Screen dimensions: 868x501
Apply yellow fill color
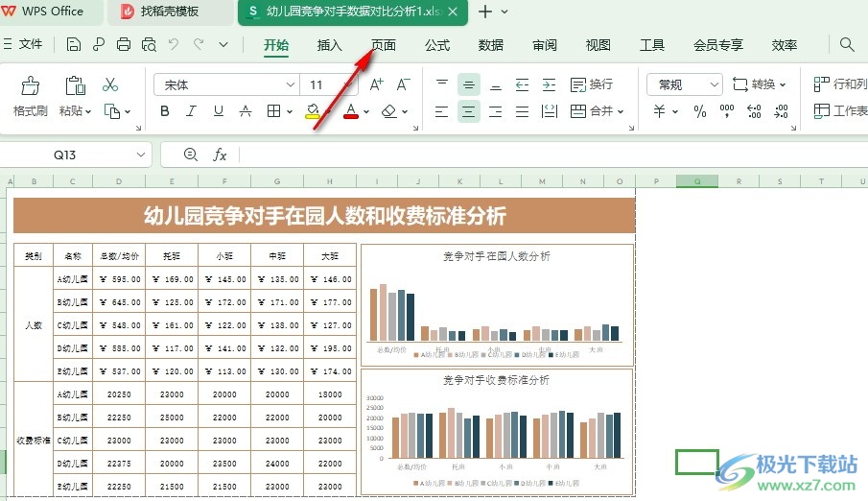(x=313, y=111)
